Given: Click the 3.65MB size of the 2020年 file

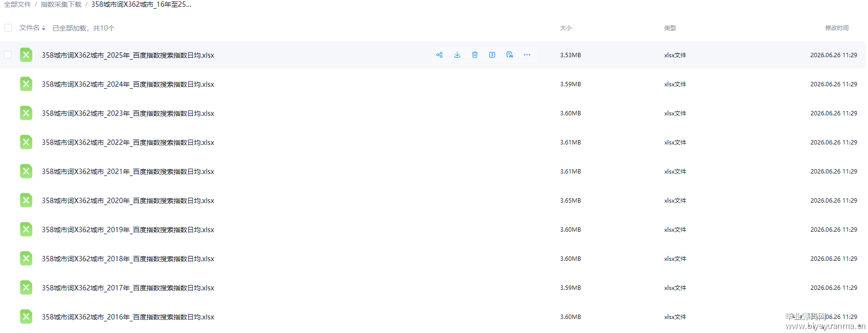Looking at the screenshot, I should click(571, 201).
